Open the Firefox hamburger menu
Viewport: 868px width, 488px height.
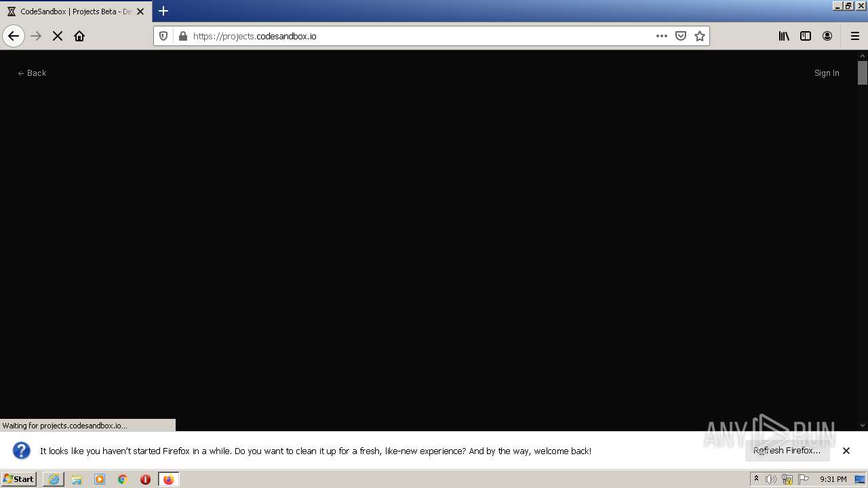point(854,36)
